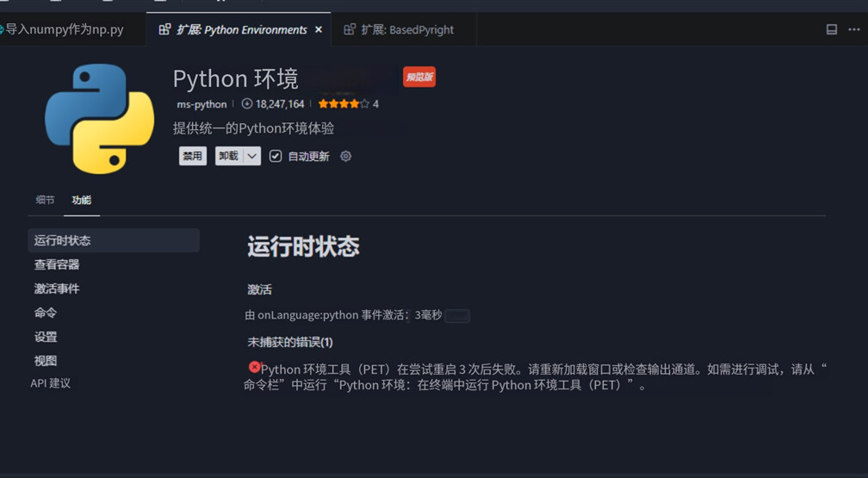Close the Python Environments tab
Viewport: 868px width, 478px height.
click(x=319, y=29)
